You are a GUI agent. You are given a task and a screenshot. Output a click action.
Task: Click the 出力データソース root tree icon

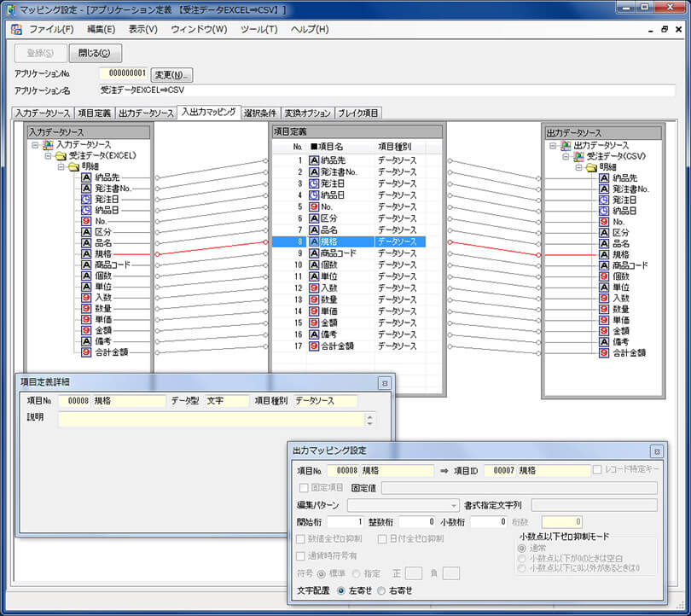pos(565,145)
